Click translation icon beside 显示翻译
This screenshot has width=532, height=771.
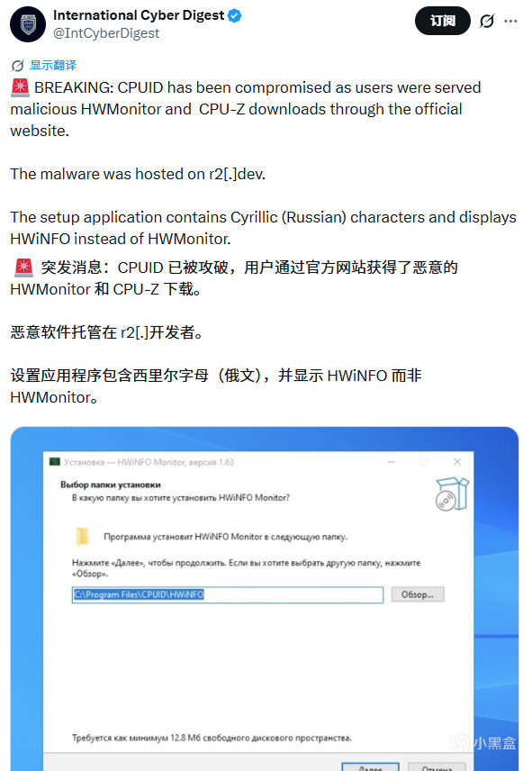click(x=18, y=66)
